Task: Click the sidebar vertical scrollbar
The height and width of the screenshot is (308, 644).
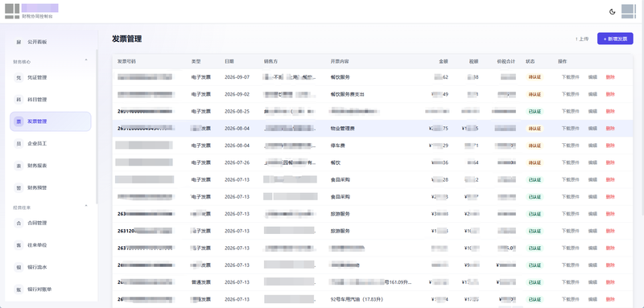Action: (97, 126)
